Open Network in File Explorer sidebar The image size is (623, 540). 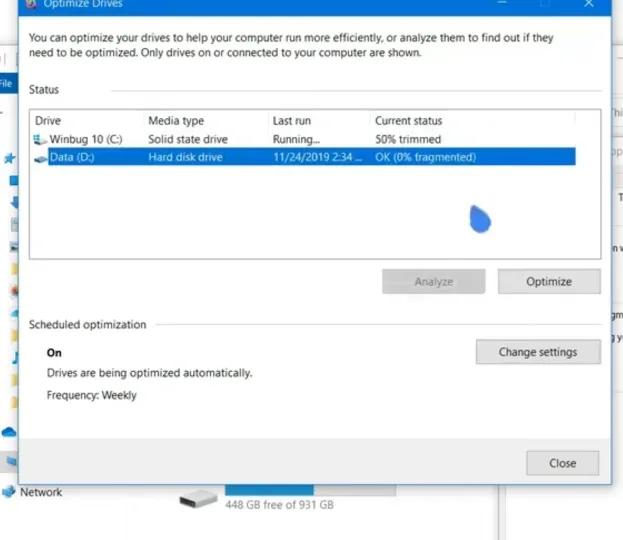[41, 492]
